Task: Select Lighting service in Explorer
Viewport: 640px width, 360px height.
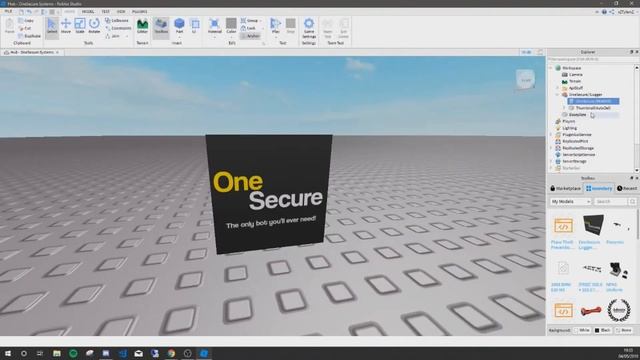Action: pos(566,128)
